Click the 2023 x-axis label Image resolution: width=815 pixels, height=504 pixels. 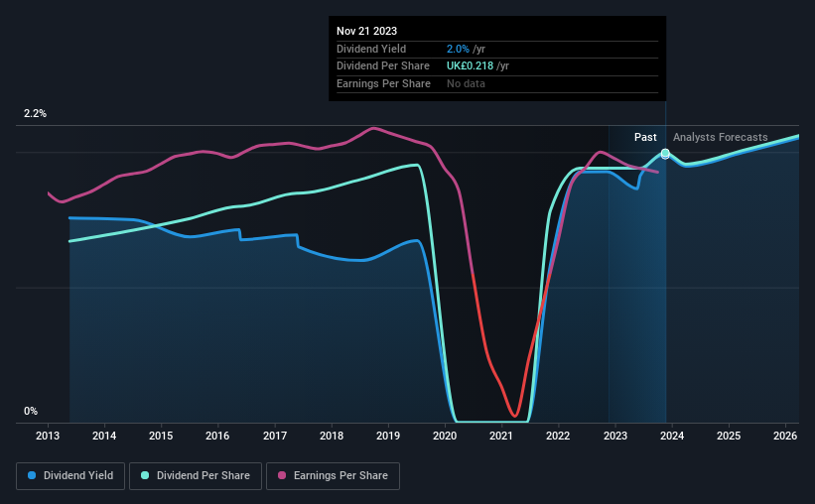coord(614,436)
